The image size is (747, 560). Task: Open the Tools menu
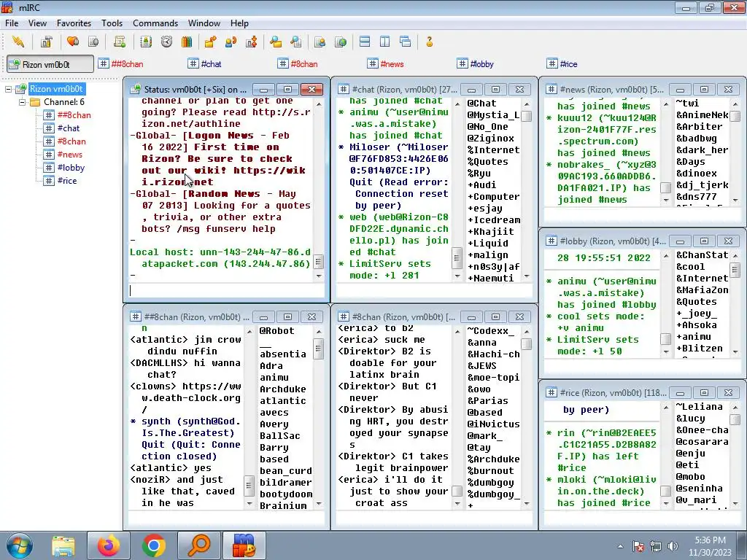point(112,23)
